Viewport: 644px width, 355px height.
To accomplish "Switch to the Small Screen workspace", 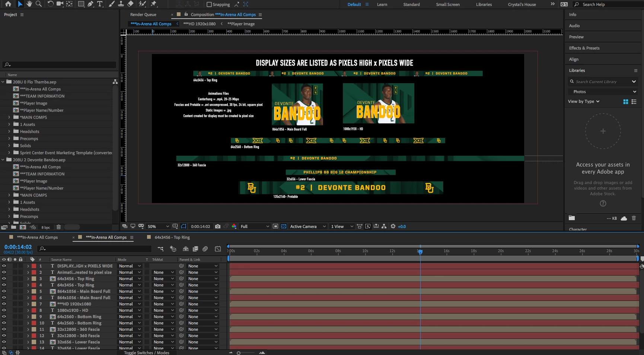I will pos(448,4).
